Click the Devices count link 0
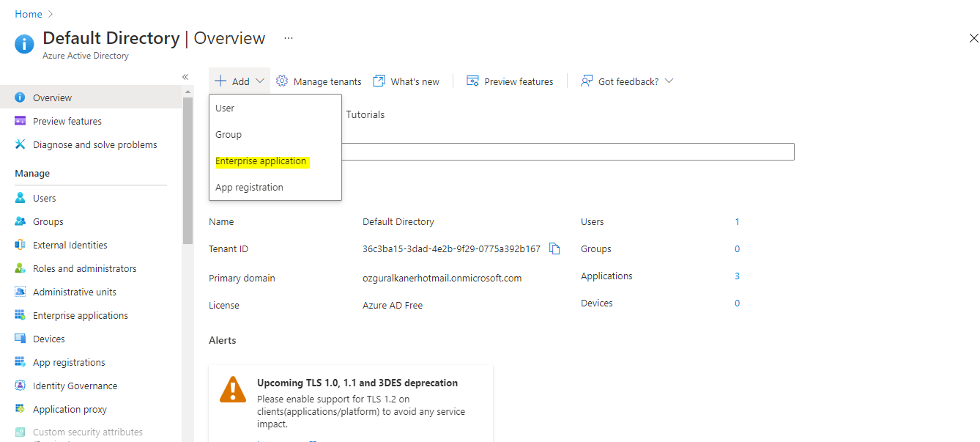Screen dimensions: 980x442 [737, 303]
